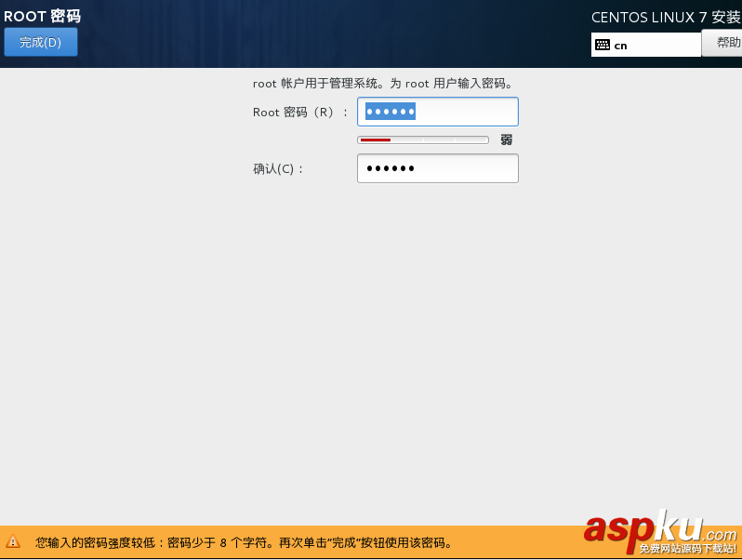Click the password strength bar
Viewport: 742px width, 560px height.
pyautogui.click(x=423, y=140)
